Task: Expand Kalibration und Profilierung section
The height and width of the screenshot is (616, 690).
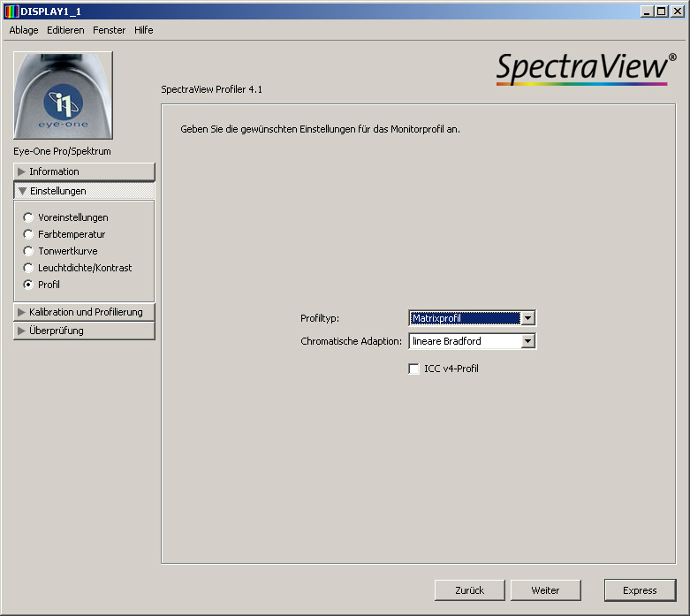Action: coord(84,312)
